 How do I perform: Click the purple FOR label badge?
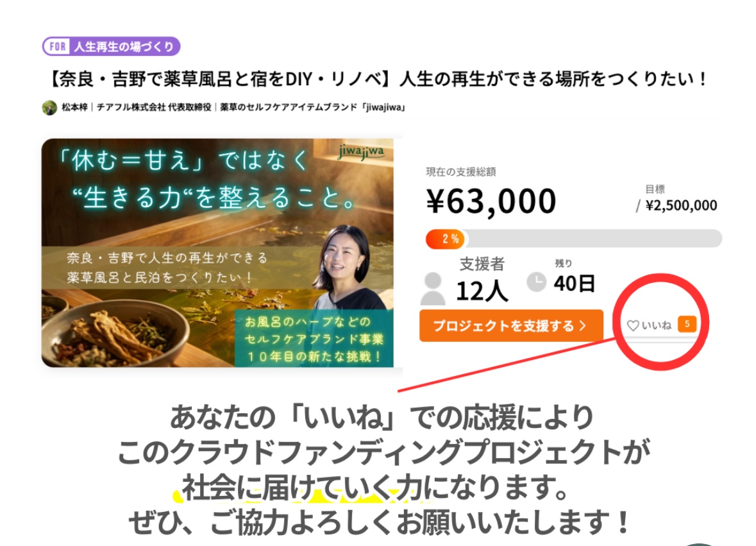coord(57,47)
